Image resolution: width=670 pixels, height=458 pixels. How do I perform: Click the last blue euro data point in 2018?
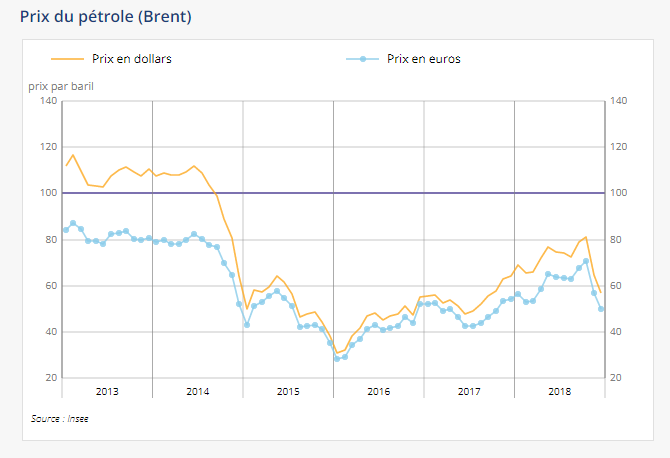pos(601,309)
